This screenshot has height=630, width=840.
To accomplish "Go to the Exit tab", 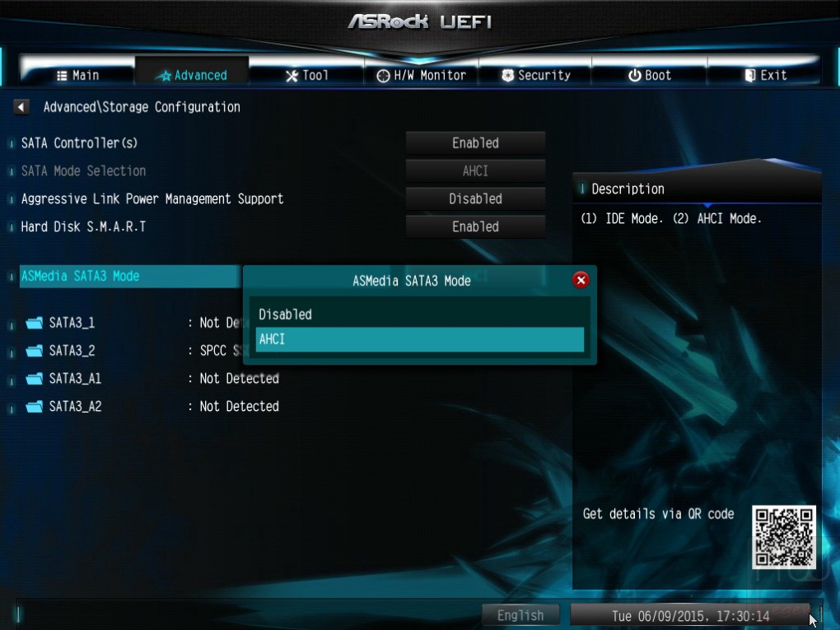I will pyautogui.click(x=766, y=75).
